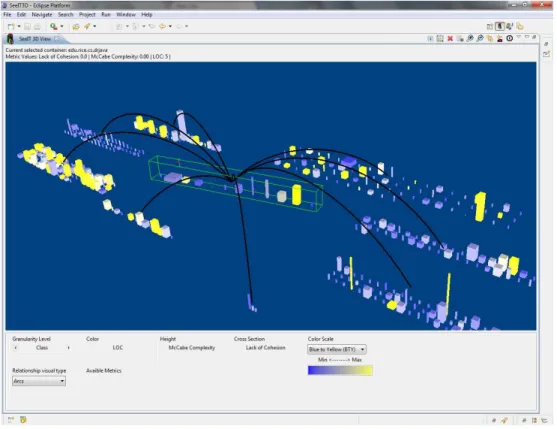Open the New wizard dropdown arrow

pyautogui.click(x=19, y=26)
